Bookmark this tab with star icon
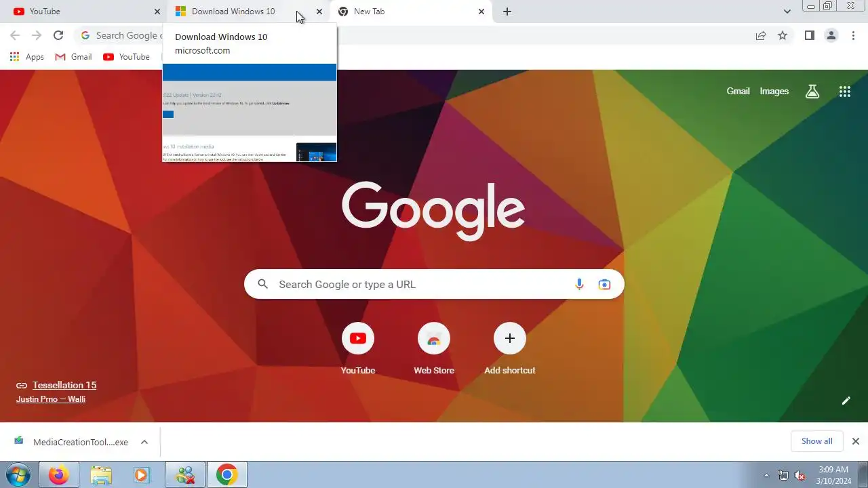Screen dimensions: 868x488 click(x=783, y=35)
